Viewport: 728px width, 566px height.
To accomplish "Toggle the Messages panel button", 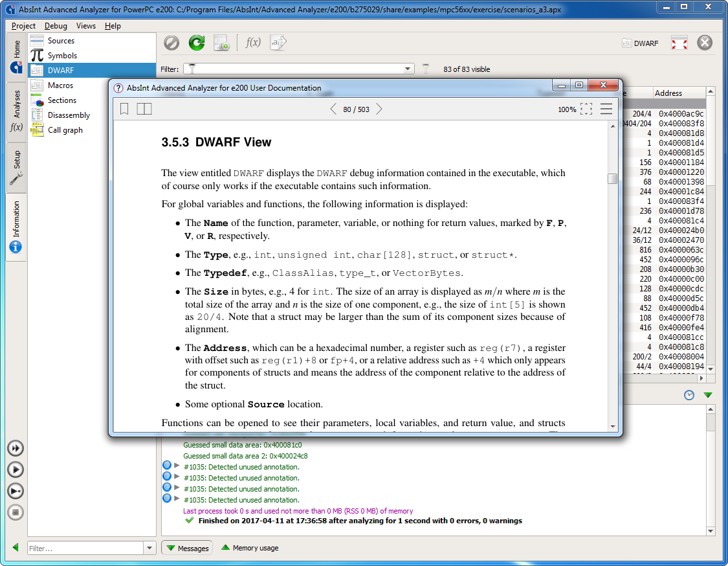I will coord(187,549).
